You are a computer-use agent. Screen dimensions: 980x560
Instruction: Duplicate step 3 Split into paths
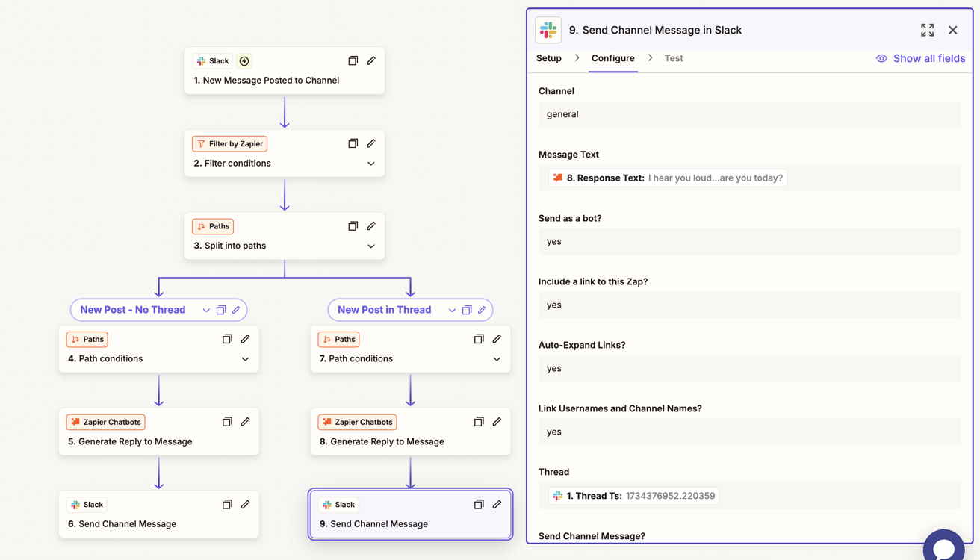point(353,226)
